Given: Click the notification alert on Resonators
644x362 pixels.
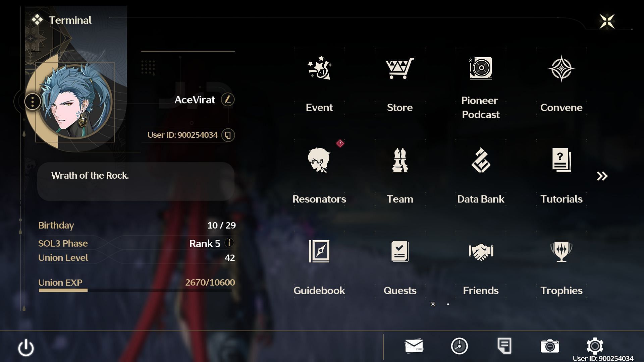Looking at the screenshot, I should point(340,144).
